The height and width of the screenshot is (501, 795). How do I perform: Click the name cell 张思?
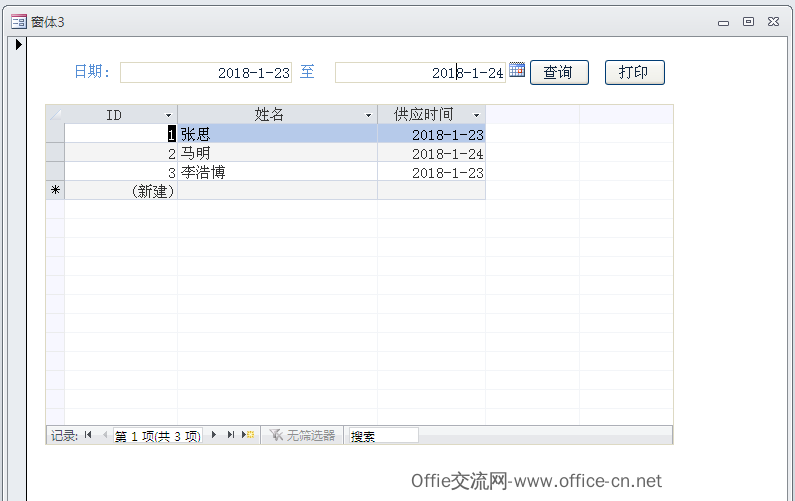point(277,134)
